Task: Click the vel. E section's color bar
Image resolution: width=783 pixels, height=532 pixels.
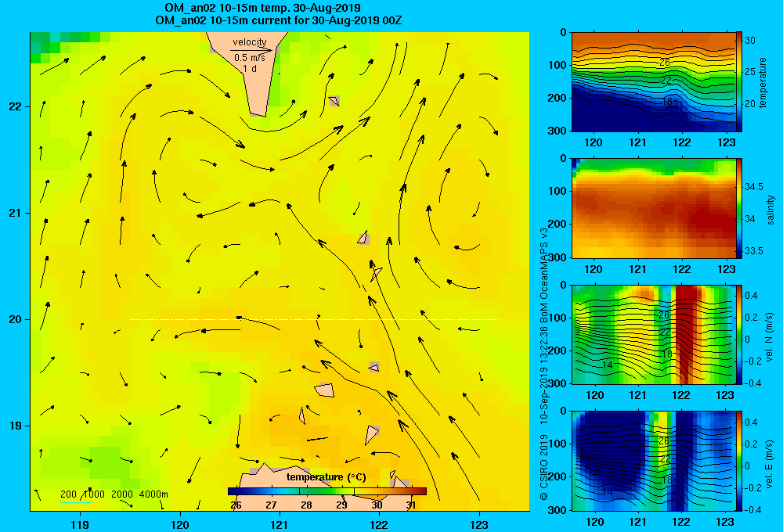Action: coord(739,461)
